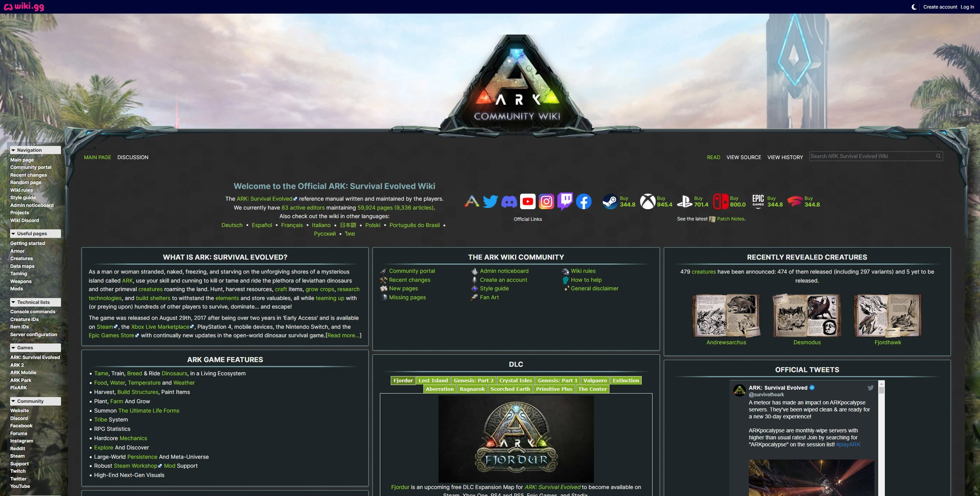Click the Fjordur DLC banner image

point(516,439)
